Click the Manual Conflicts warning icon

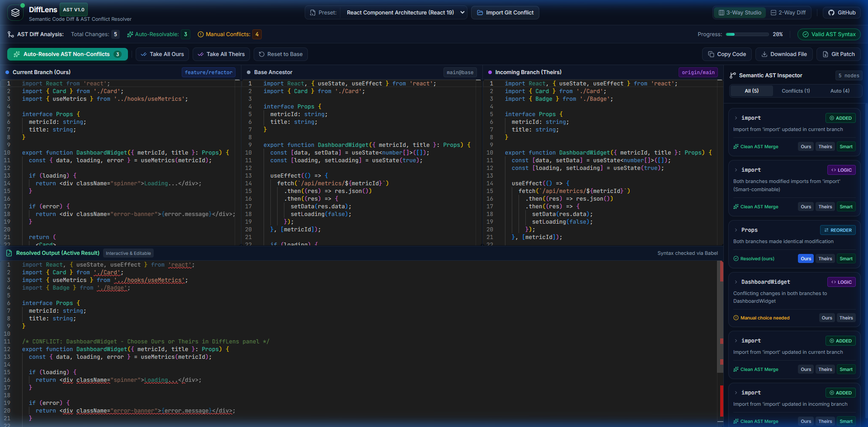pyautogui.click(x=201, y=34)
